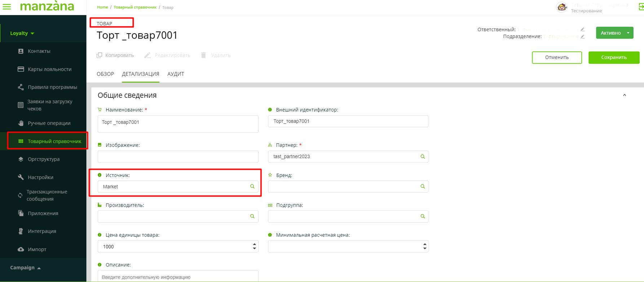The width and height of the screenshot is (644, 282).
Task: Switch to the Обзор tab
Action: pos(105,74)
